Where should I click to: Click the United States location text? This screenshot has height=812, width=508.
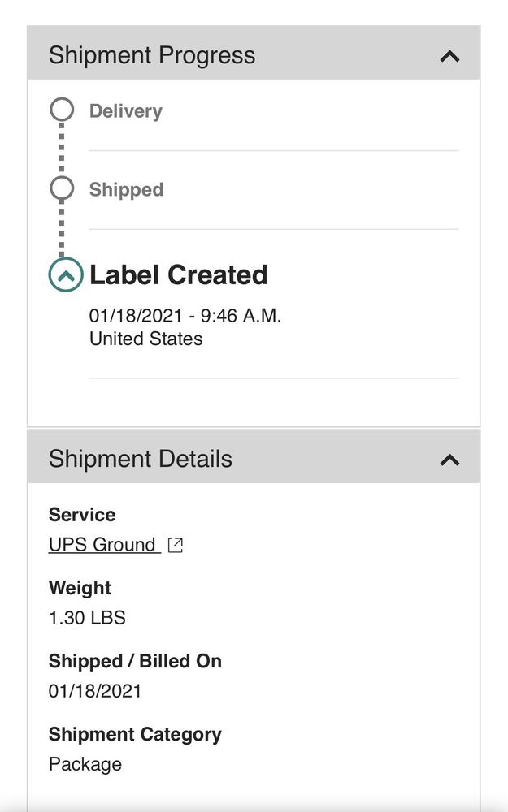(x=146, y=339)
